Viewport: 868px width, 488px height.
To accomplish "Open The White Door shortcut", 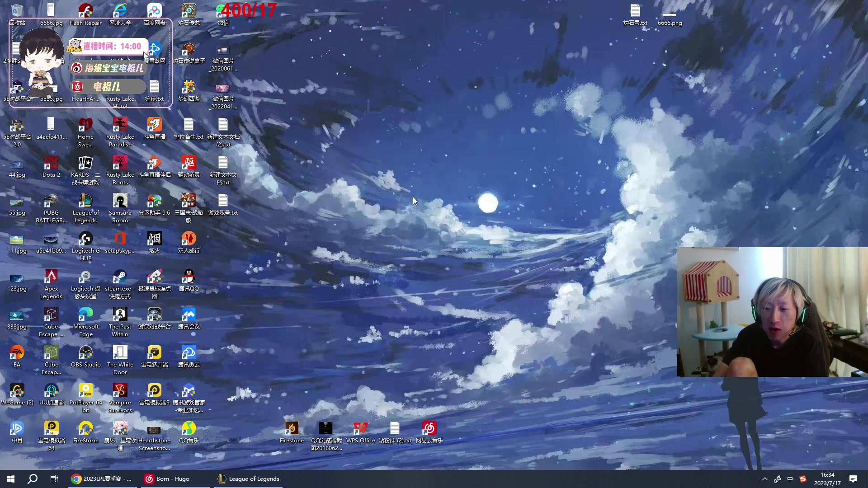I will (x=120, y=360).
